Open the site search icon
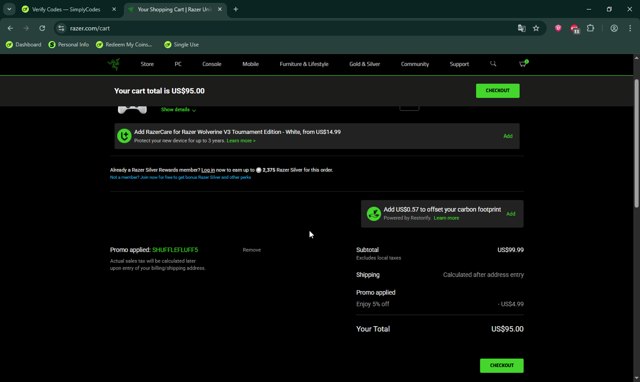Viewport: 640px width, 382px height. coord(493,64)
